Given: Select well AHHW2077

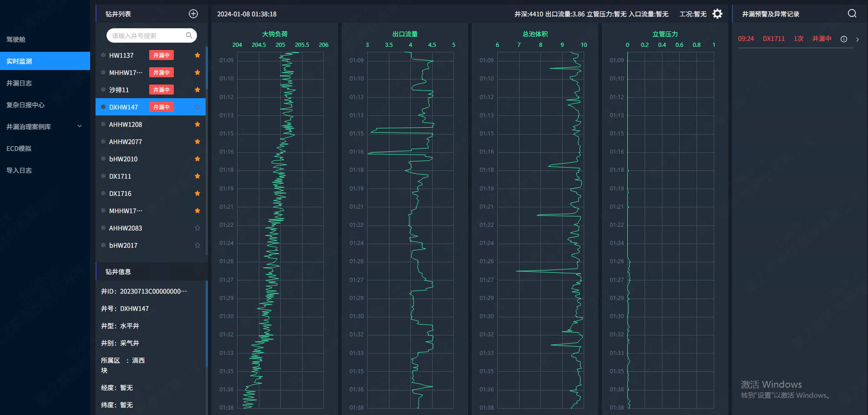Looking at the screenshot, I should click(151, 141).
